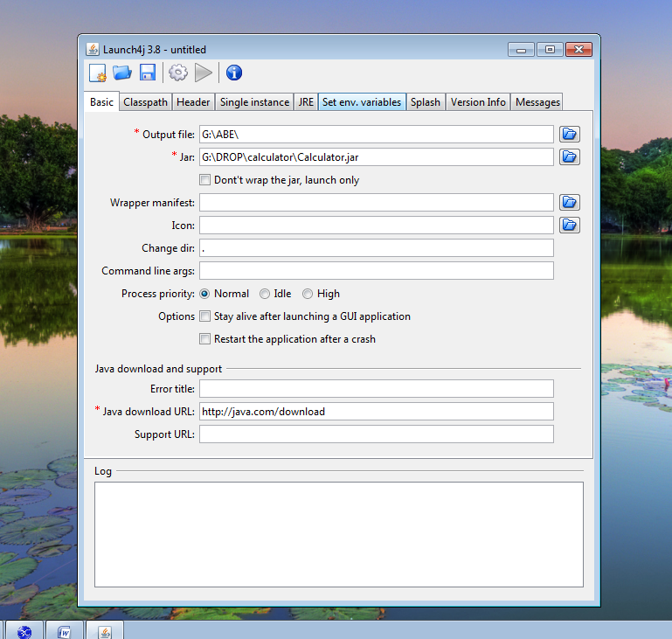Viewport: 672px width, 639px height.
Task: Open the globe application in taskbar
Action: (x=24, y=631)
